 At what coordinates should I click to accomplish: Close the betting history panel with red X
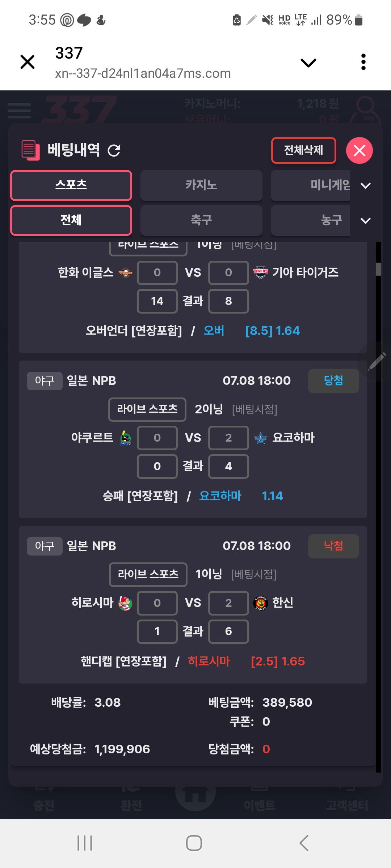(x=359, y=150)
